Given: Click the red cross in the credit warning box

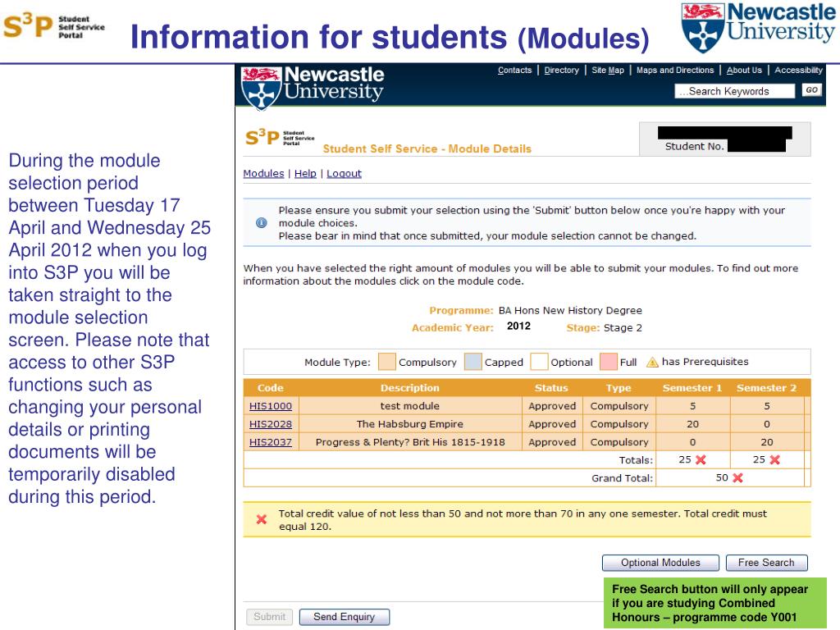Looking at the screenshot, I should [262, 519].
